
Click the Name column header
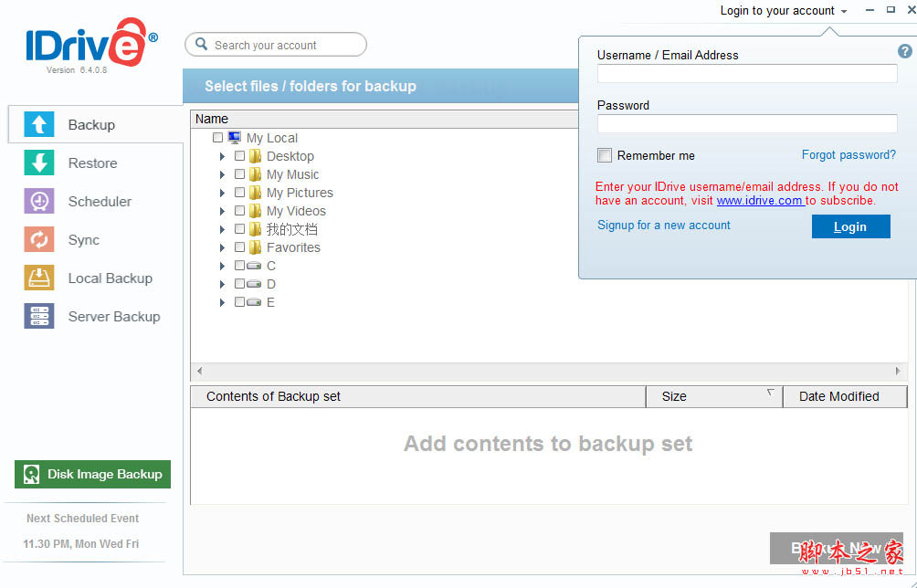pos(385,119)
